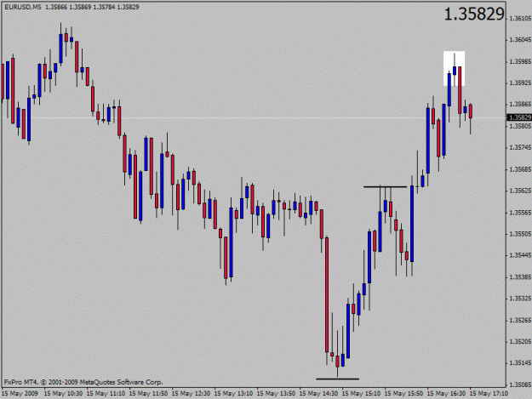Click the 1.36105 price axis label
This screenshot has height=399, width=532.
coord(520,19)
